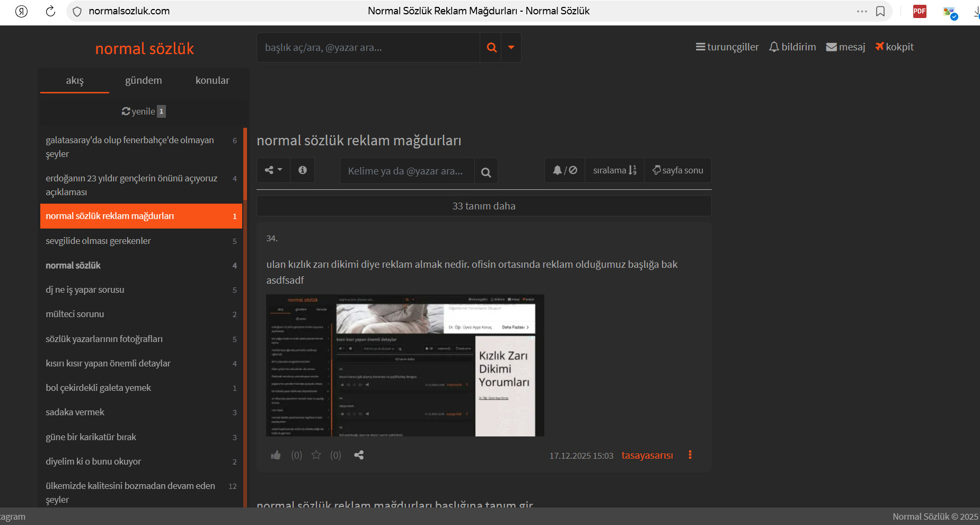Open the mesaj inbox
This screenshot has height=525, width=980.
(x=845, y=47)
